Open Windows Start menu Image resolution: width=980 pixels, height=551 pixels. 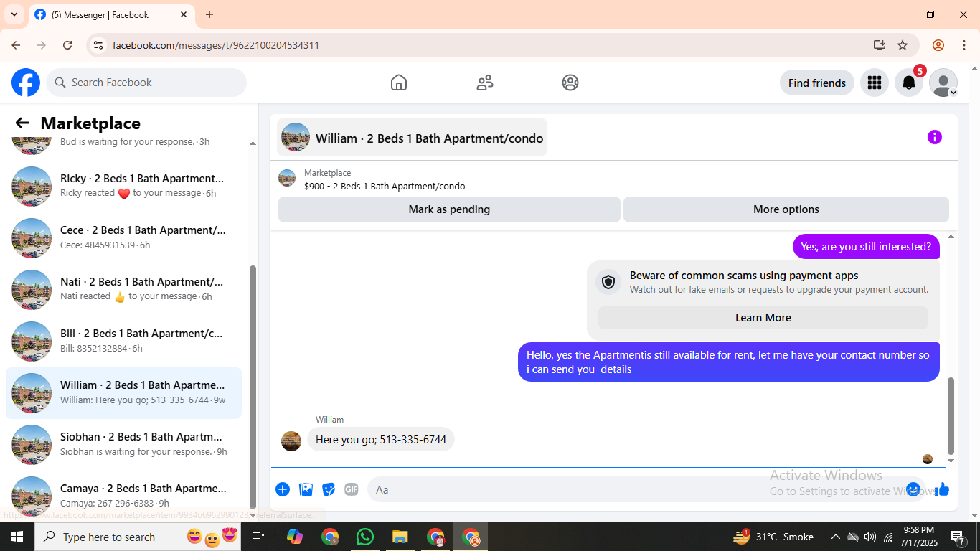[x=17, y=537]
